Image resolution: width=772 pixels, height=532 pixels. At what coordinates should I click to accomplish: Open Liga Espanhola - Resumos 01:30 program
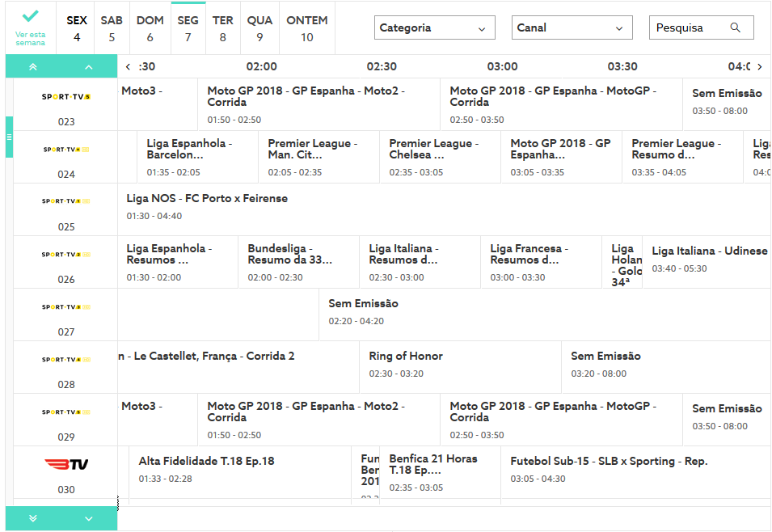click(x=178, y=262)
